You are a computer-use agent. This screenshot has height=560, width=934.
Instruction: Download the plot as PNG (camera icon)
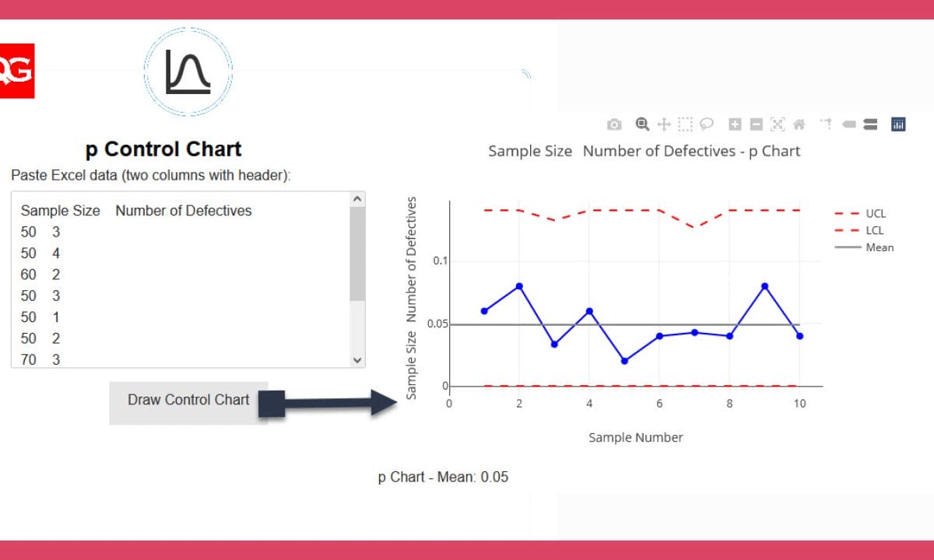614,124
